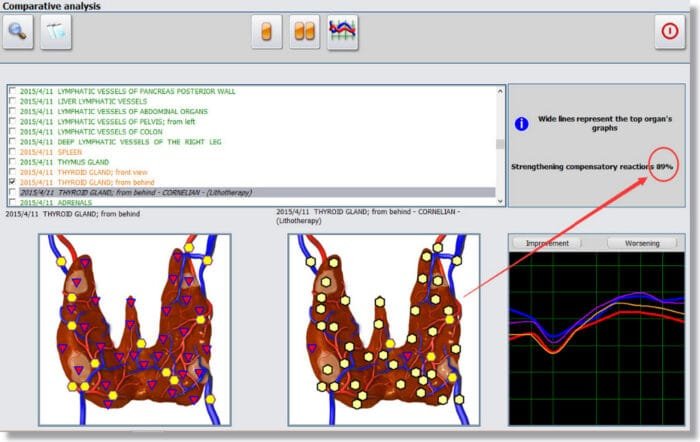Open the notes document toolbar icon
This screenshot has height=442, width=700.
coord(56,32)
